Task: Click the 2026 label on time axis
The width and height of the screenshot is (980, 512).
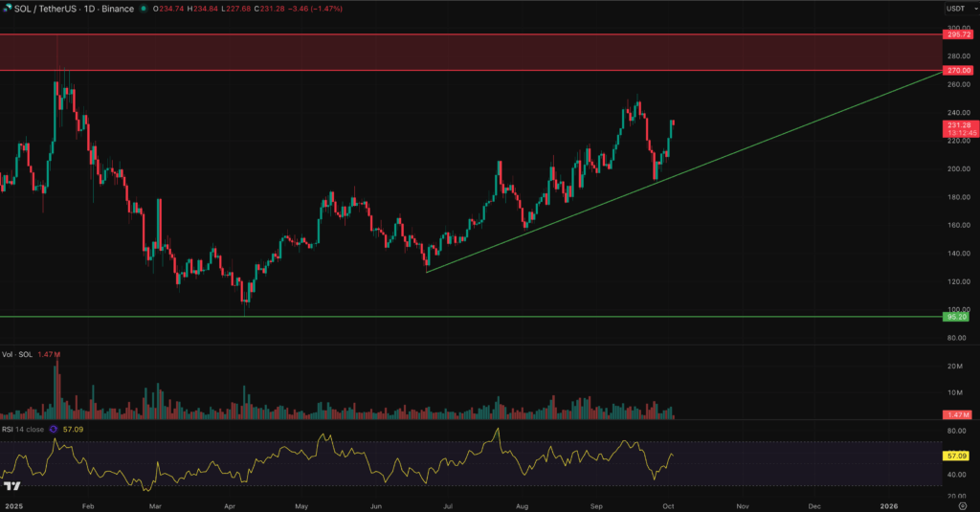Action: pos(889,506)
